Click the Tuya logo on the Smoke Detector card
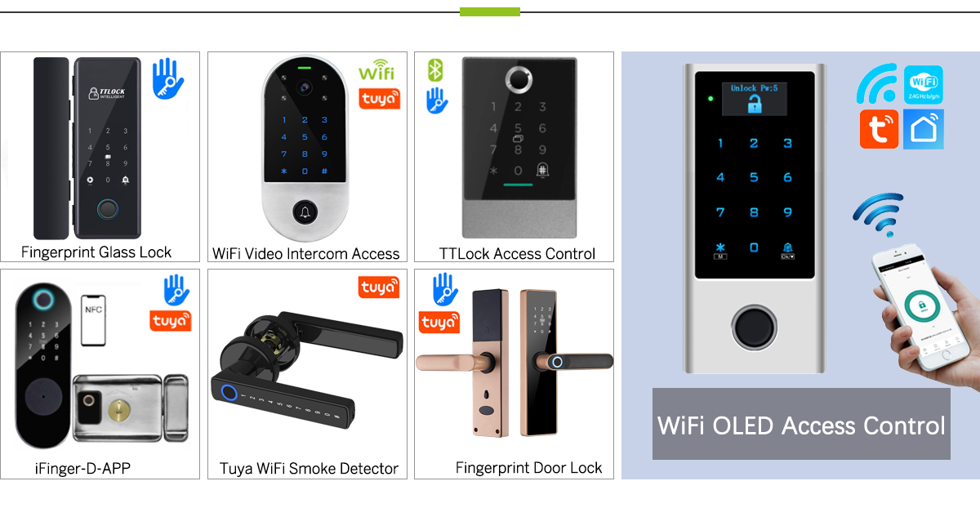 379,287
